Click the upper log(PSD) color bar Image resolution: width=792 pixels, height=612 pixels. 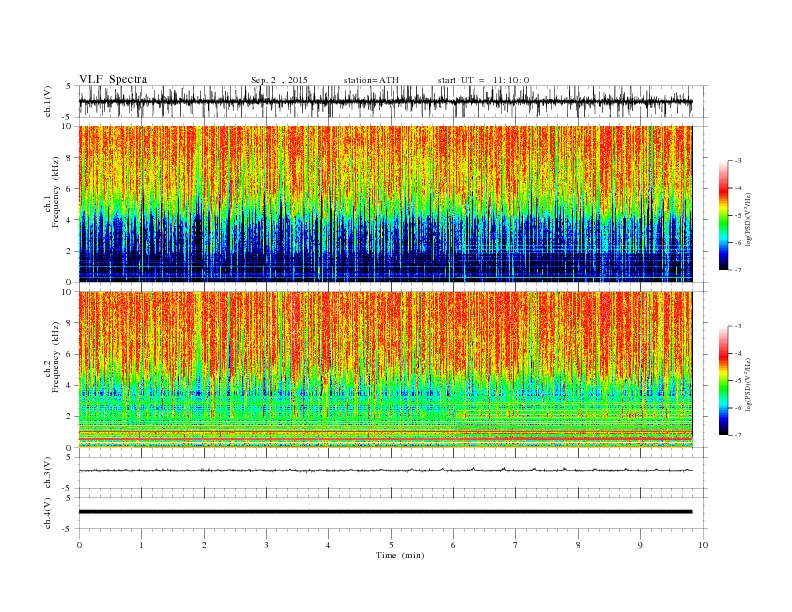coord(723,215)
